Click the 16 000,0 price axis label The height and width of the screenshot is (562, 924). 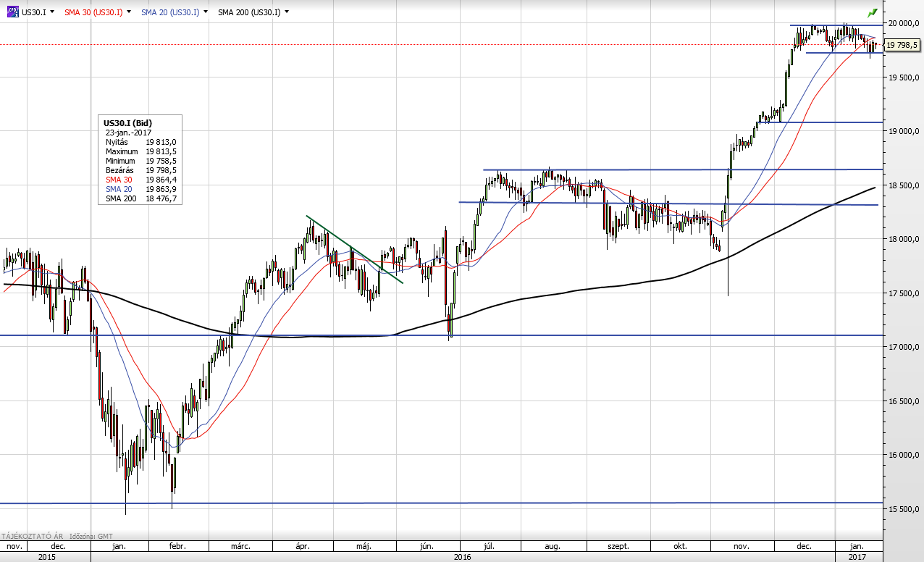point(905,455)
